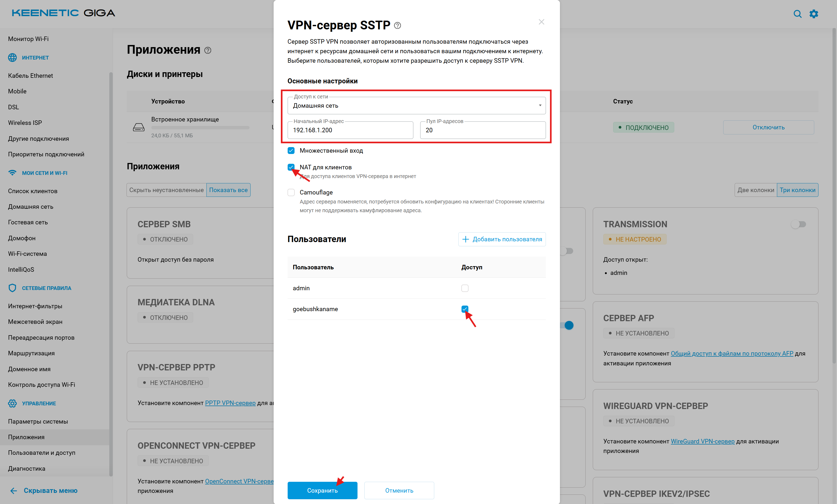Click the Управление section gear icon
This screenshot has height=504, width=837.
click(x=12, y=403)
